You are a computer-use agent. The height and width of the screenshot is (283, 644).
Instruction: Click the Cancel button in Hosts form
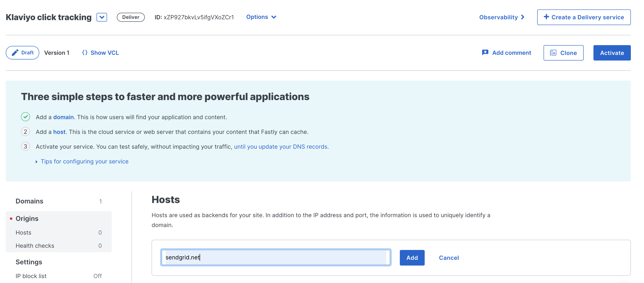(449, 258)
